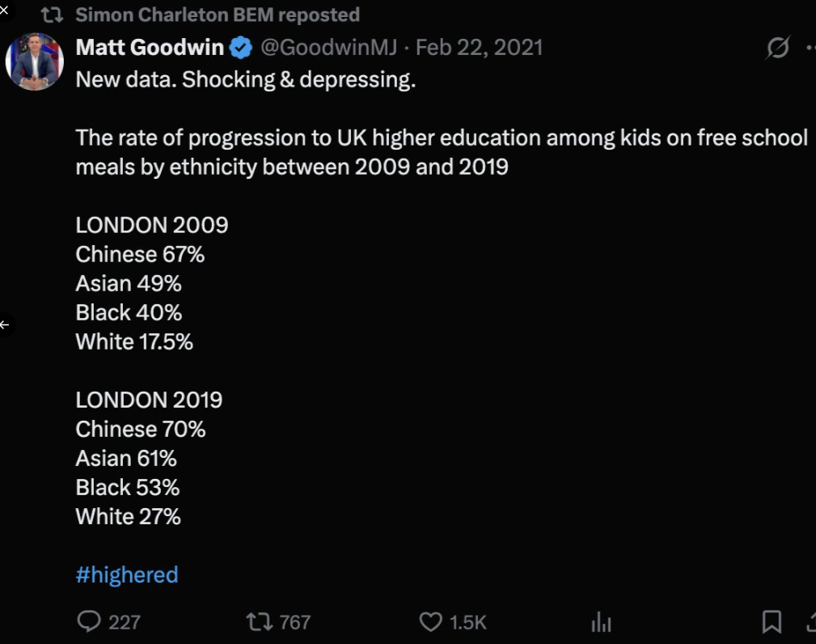Close the tweet overlay with the X
Image resolution: width=816 pixels, height=644 pixels.
point(4,9)
